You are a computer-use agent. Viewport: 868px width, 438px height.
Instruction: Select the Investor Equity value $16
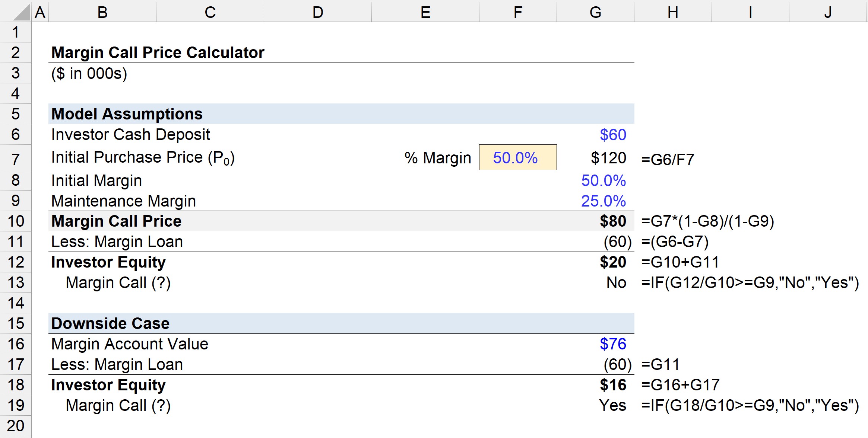click(613, 385)
